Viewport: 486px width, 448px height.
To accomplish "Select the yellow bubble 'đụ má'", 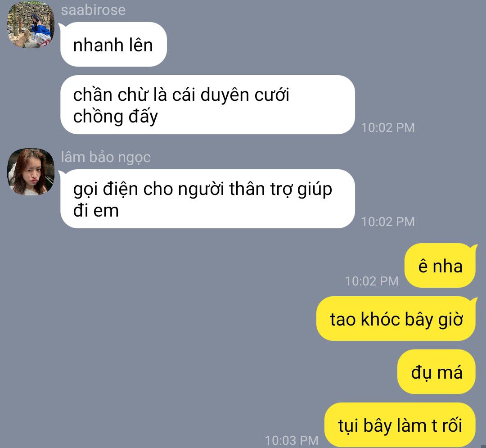I will 436,372.
